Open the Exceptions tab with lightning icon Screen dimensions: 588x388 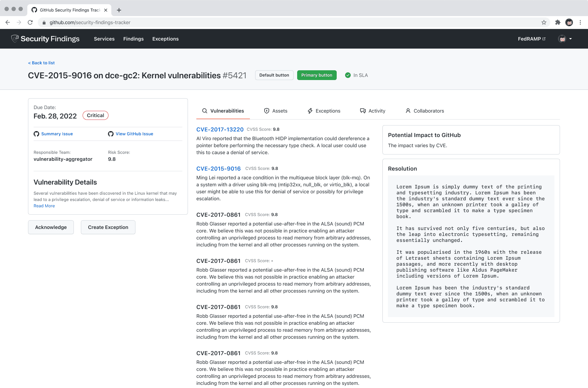(324, 111)
